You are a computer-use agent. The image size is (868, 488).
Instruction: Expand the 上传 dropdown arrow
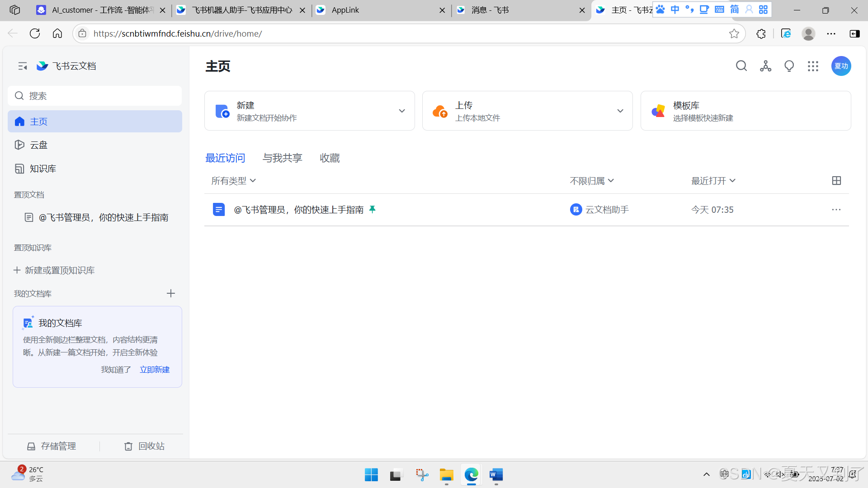click(x=620, y=111)
